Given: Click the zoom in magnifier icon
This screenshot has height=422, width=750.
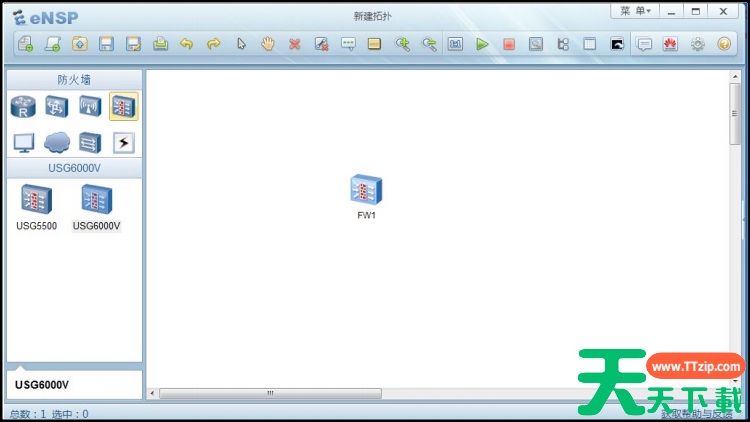Looking at the screenshot, I should pos(402,44).
